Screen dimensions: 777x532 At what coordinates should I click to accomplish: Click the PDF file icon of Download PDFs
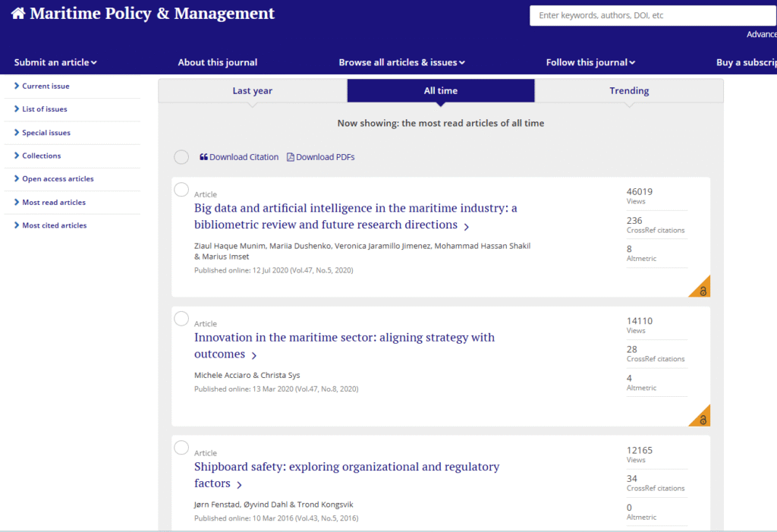pyautogui.click(x=291, y=157)
